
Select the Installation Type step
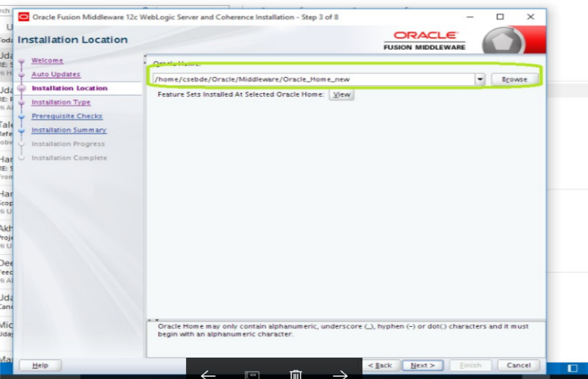[61, 102]
